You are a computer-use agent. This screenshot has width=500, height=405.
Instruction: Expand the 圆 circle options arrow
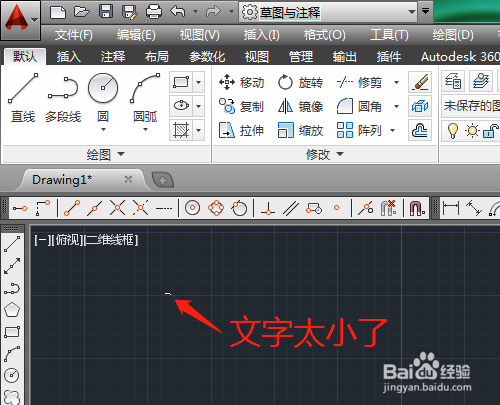coord(103,129)
